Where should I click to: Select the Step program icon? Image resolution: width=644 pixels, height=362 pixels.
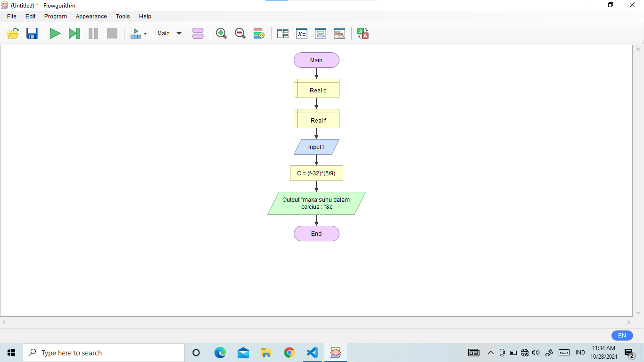74,33
